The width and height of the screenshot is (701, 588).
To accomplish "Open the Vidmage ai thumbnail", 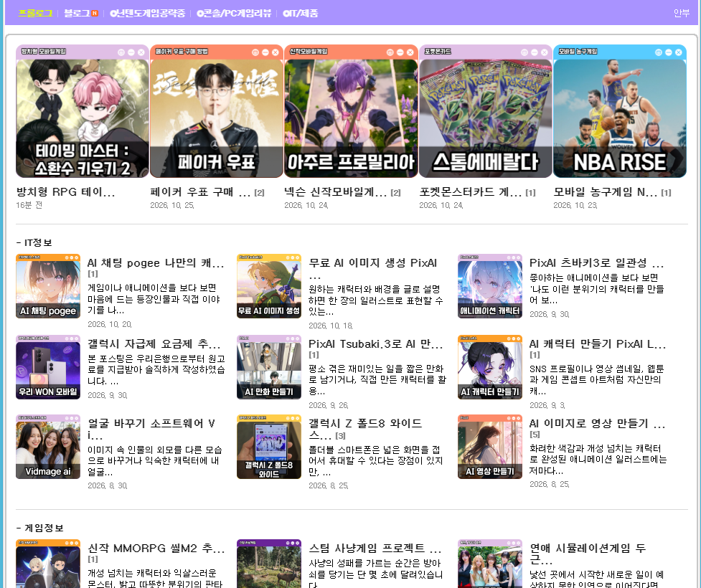I will click(48, 447).
